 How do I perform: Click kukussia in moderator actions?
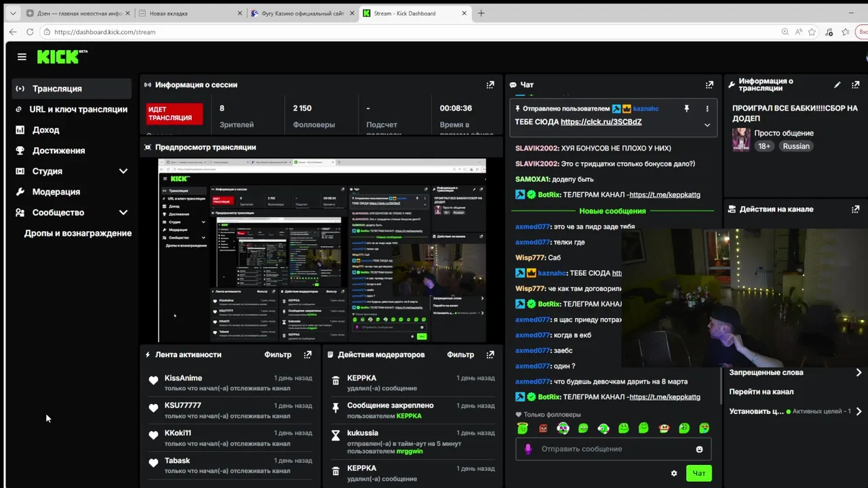coord(363,433)
